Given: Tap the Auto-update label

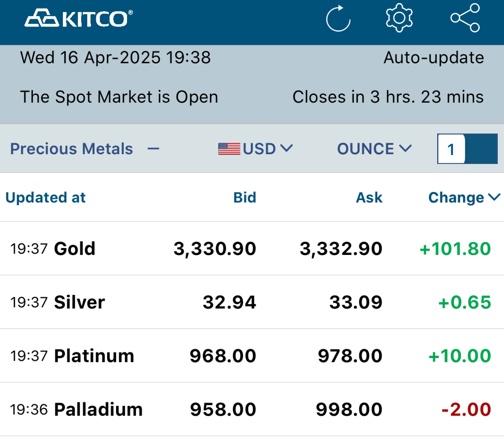Looking at the screenshot, I should (434, 58).
